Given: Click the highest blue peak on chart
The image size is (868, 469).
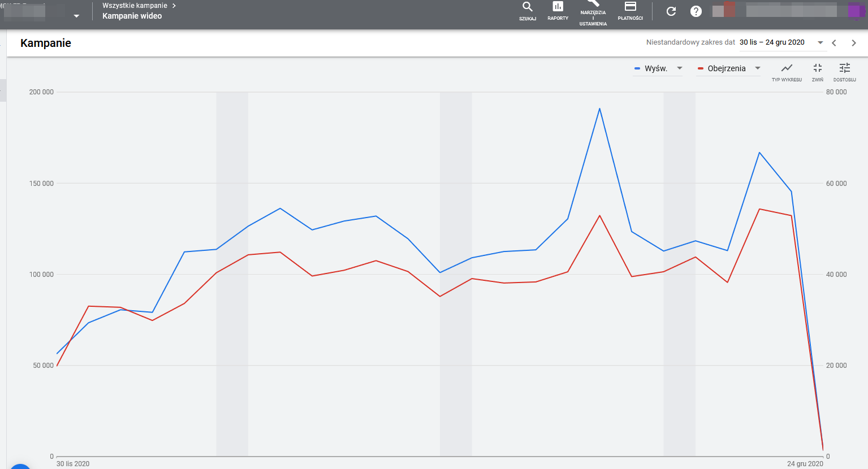Looking at the screenshot, I should (x=599, y=108).
